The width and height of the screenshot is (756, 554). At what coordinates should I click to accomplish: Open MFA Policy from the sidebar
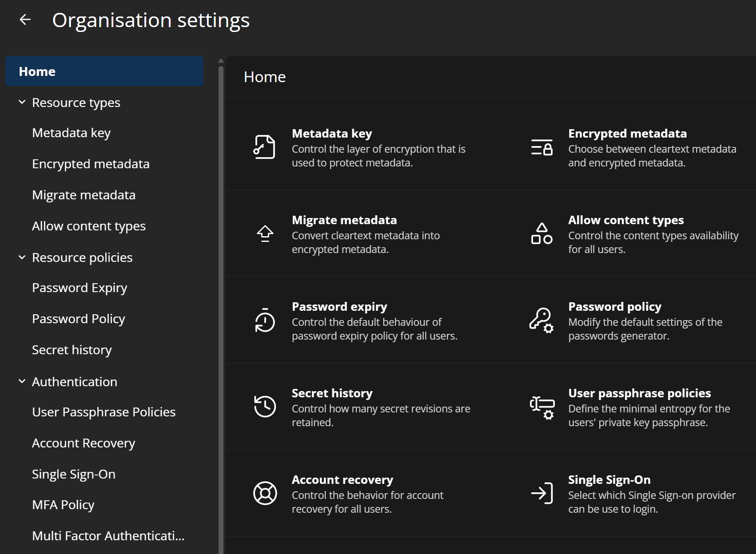[63, 504]
